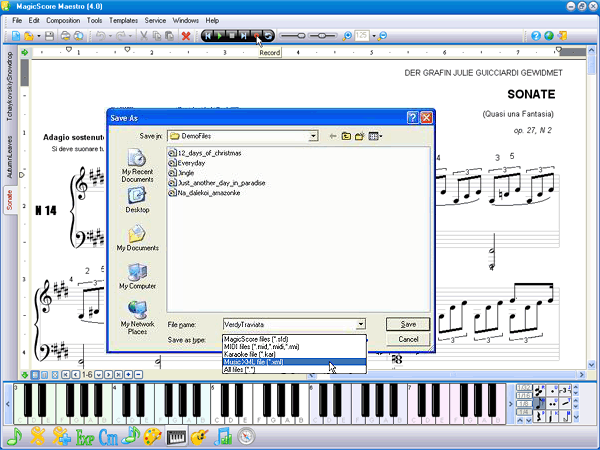The image size is (600, 450).
Task: Choose Music XML file type option
Action: pyautogui.click(x=294, y=362)
